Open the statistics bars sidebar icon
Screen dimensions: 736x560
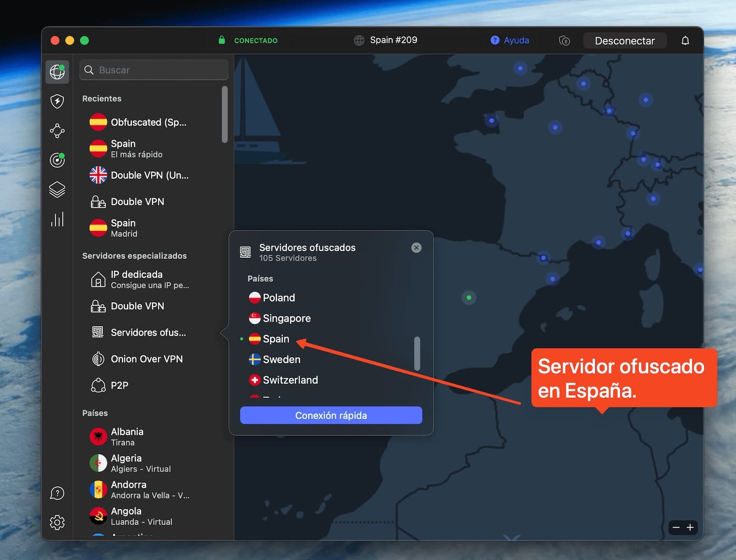click(57, 219)
